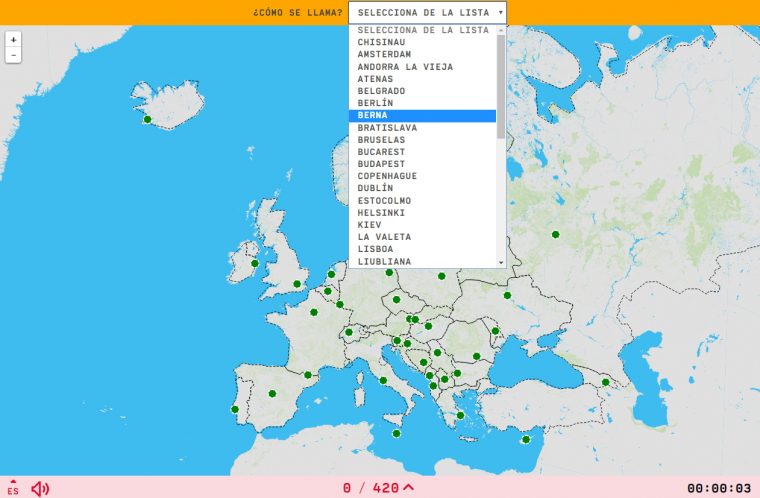Select Berna from the capital list
This screenshot has height=498, width=760.
click(x=422, y=116)
